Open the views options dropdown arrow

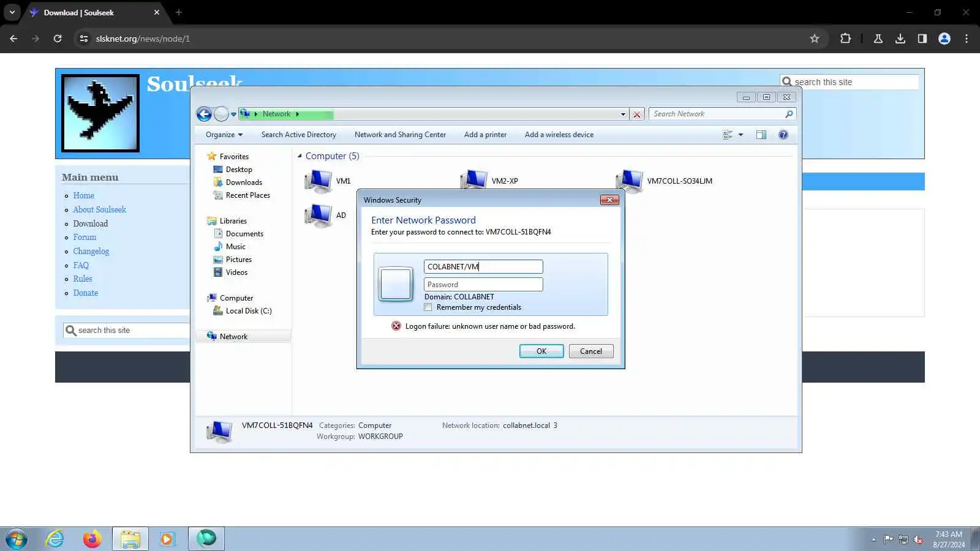pyautogui.click(x=741, y=135)
